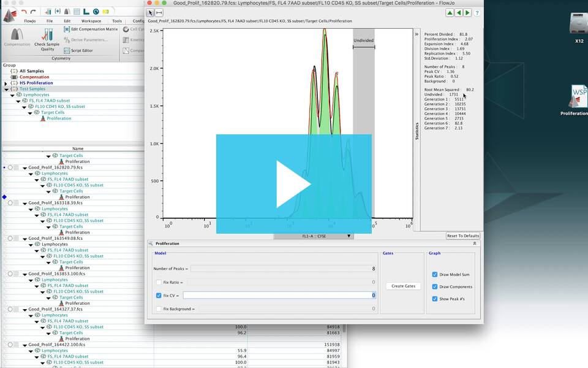Screen dimensions: 588x368
Task: Open the Tools ribbon tab
Action: [x=117, y=21]
